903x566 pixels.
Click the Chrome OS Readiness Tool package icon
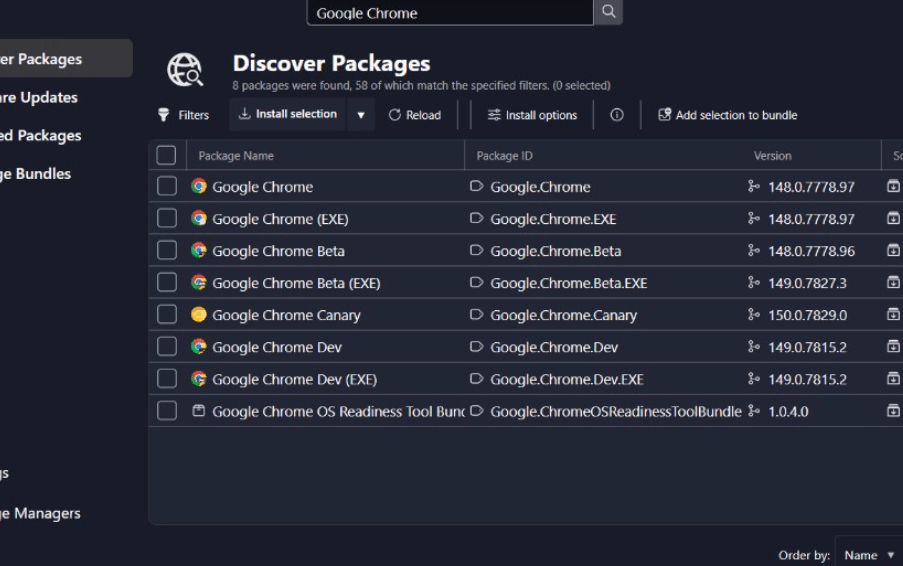(x=199, y=411)
